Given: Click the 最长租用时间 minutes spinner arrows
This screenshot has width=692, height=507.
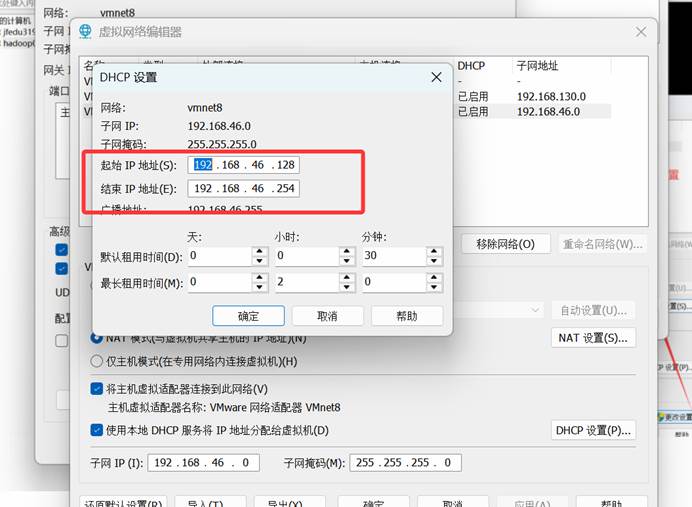Looking at the screenshot, I should pos(434,283).
